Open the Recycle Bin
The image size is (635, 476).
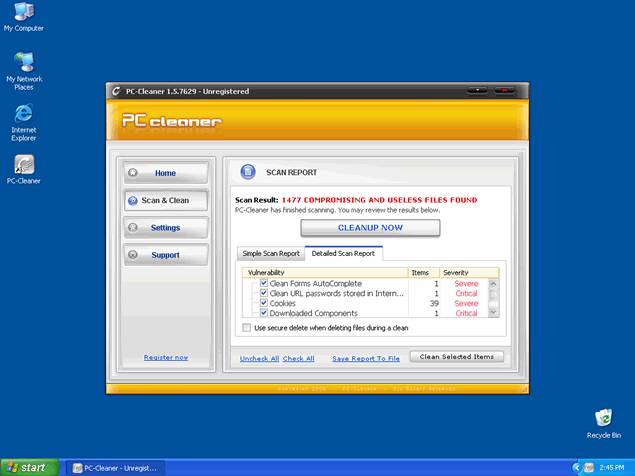click(603, 418)
